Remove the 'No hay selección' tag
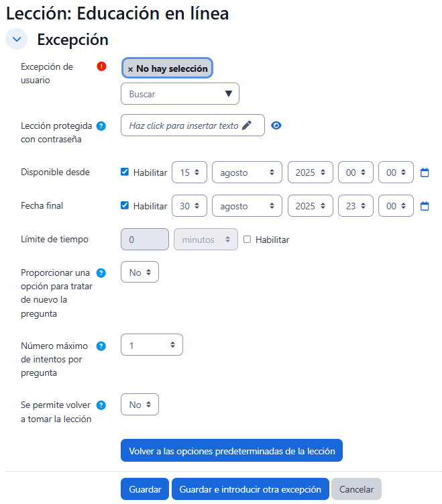Image resolution: width=442 pixels, height=504 pixels. click(x=130, y=69)
